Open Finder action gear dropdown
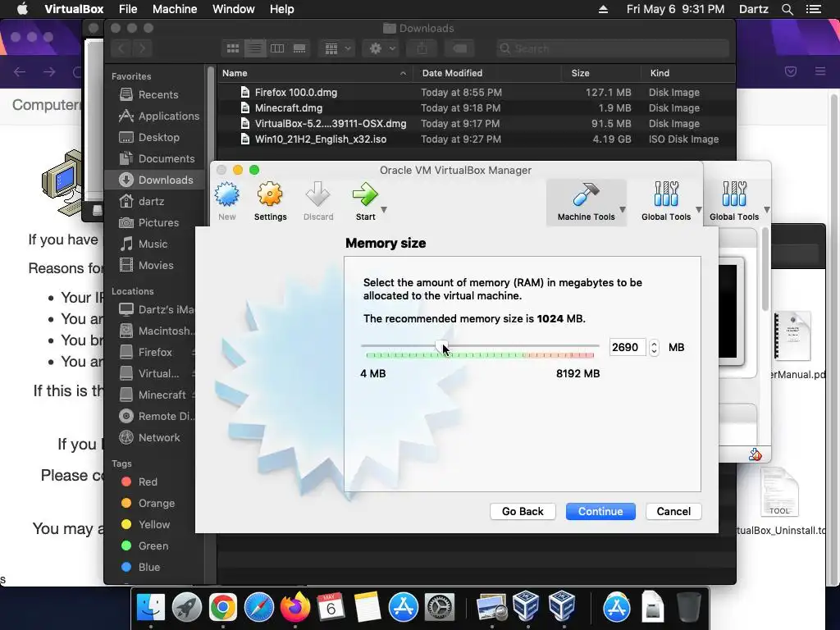Image resolution: width=840 pixels, height=630 pixels. pyautogui.click(x=381, y=48)
